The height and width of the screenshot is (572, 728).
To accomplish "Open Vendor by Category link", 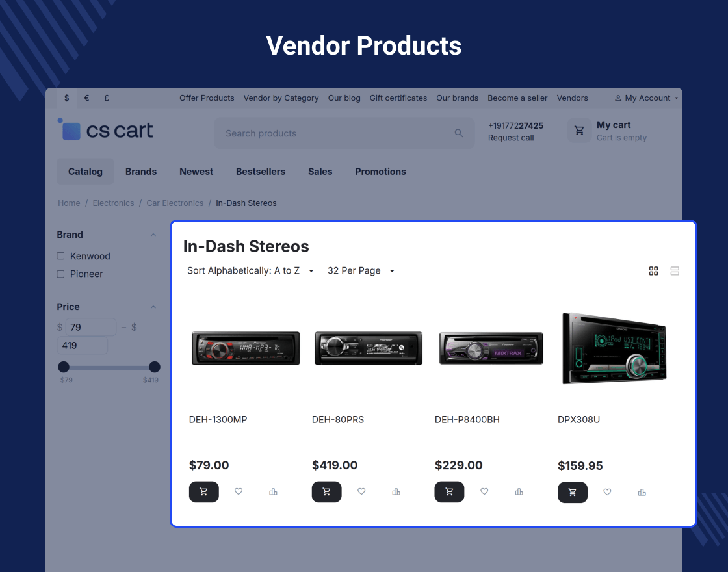I will coord(281,98).
